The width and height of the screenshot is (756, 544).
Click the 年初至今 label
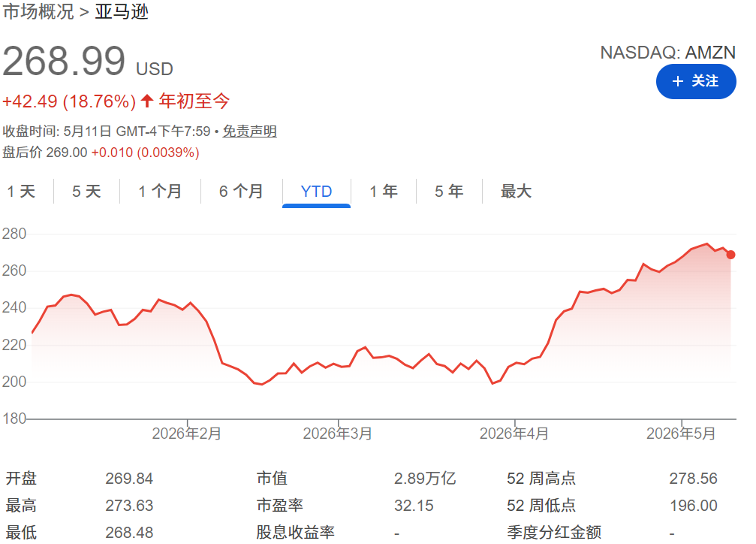(194, 101)
